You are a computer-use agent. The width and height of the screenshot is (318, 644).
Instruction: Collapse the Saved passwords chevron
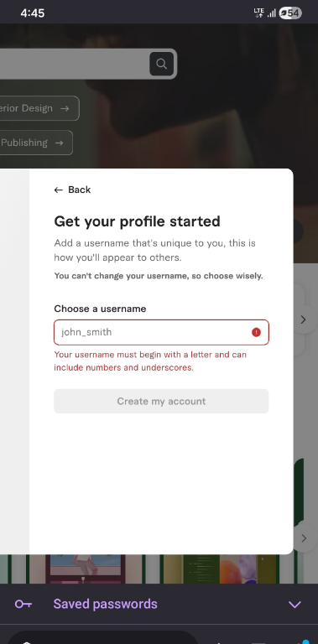tap(295, 605)
